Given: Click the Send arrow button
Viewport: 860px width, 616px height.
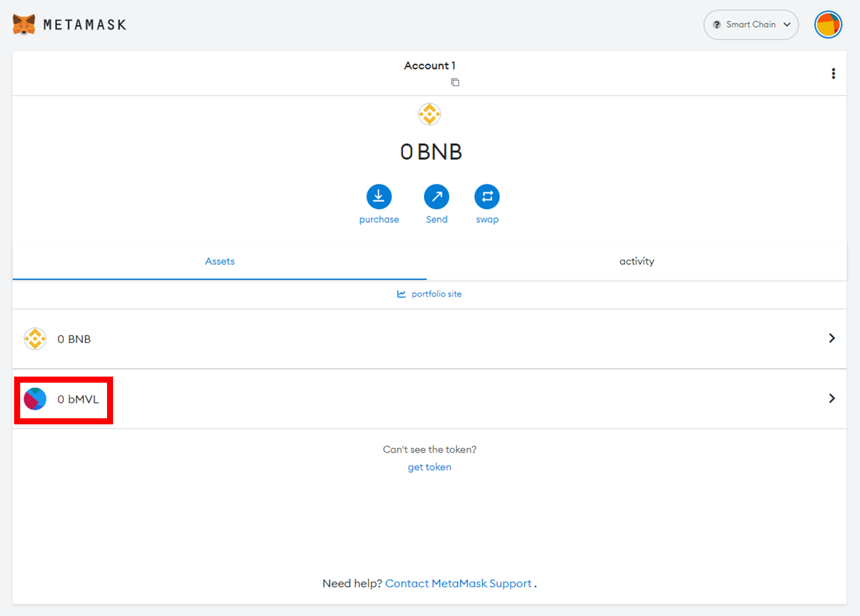Looking at the screenshot, I should [x=436, y=196].
